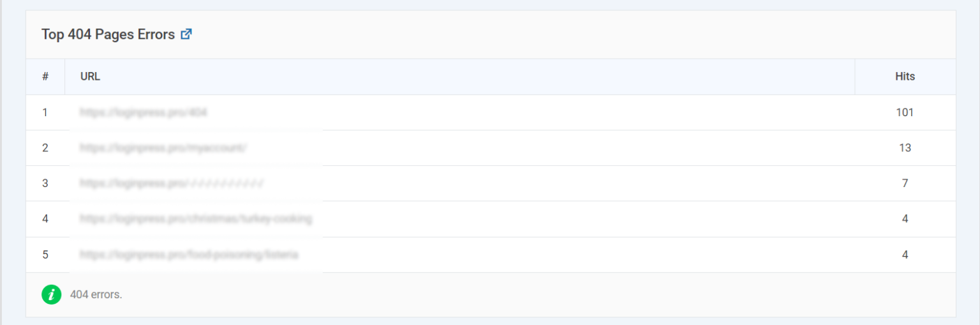Select row number 5

(45, 255)
